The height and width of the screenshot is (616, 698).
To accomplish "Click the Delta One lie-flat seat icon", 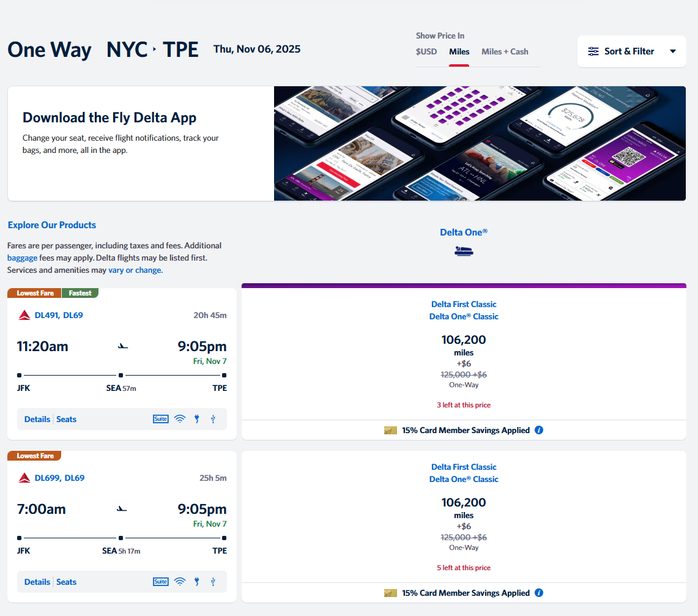I will (464, 251).
